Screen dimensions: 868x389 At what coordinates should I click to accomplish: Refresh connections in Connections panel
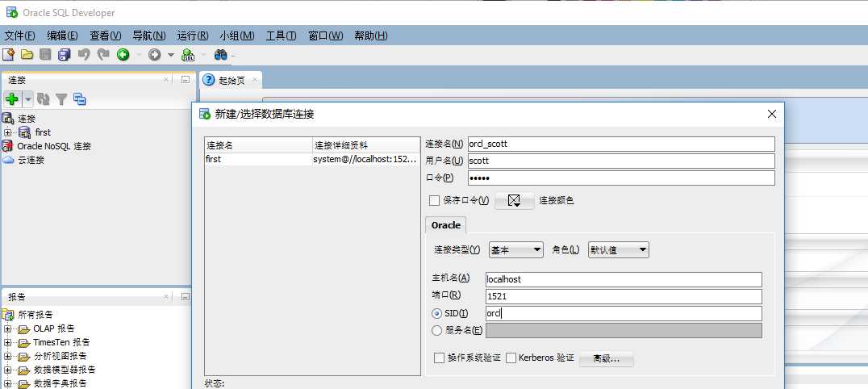[x=44, y=99]
